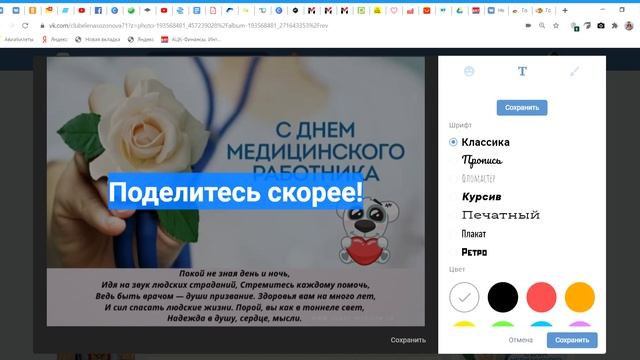640x360 pixels.
Task: Bookmark this page with the star icon
Action: pos(556,25)
